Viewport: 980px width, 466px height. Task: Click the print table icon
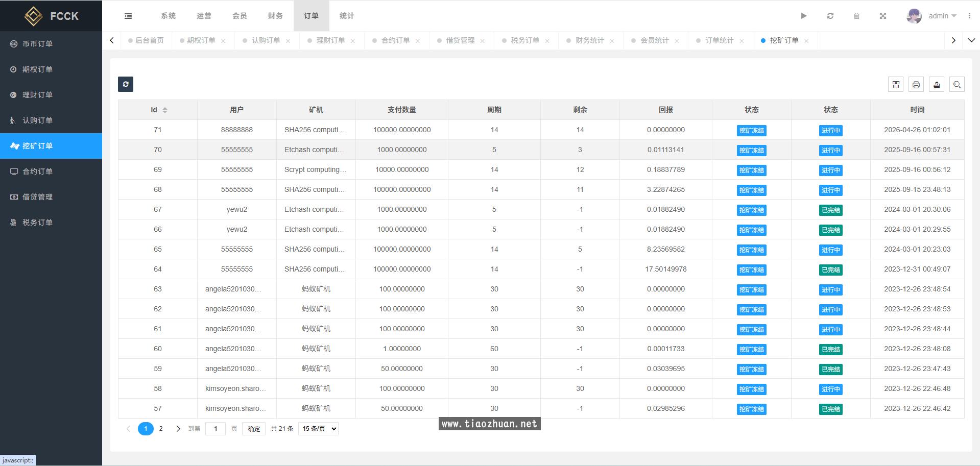click(916, 85)
